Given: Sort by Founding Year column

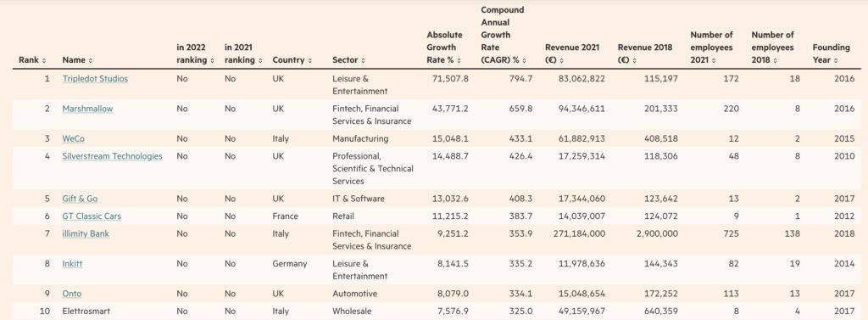Looking at the screenshot, I should (835, 60).
